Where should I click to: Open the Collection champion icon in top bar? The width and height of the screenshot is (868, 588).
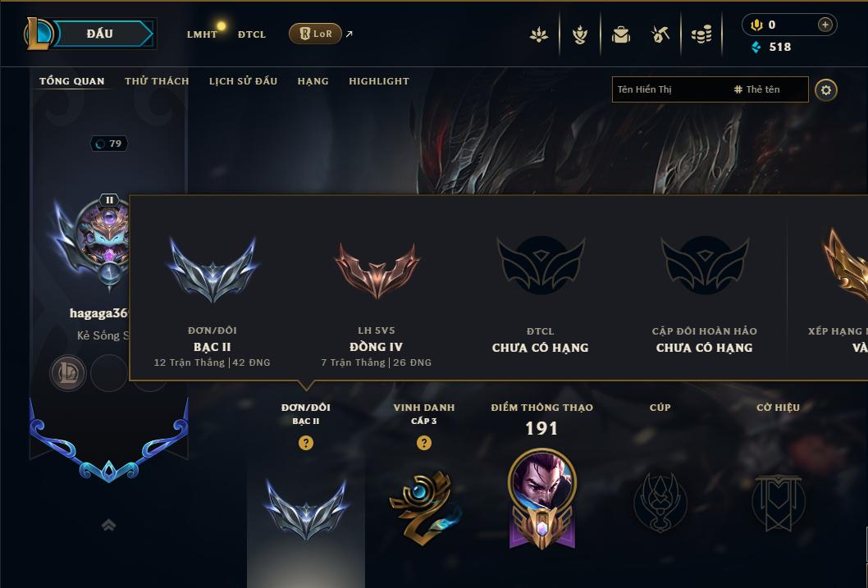click(x=538, y=34)
